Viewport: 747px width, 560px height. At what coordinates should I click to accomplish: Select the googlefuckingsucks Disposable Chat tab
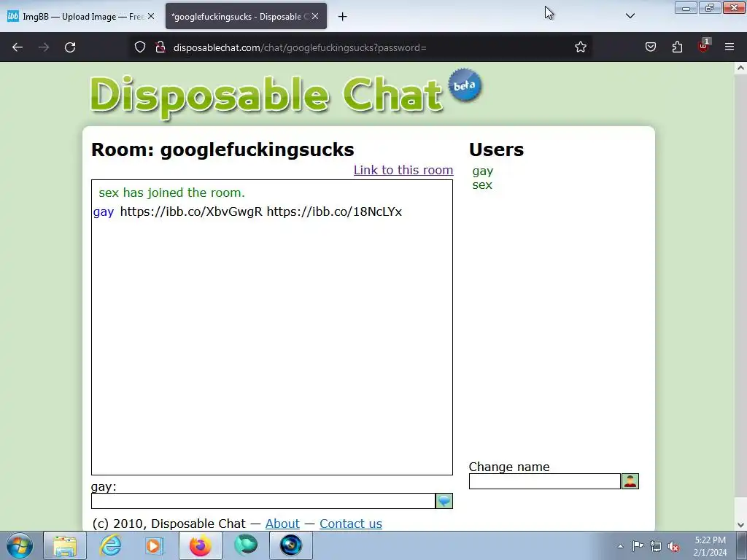[246, 16]
